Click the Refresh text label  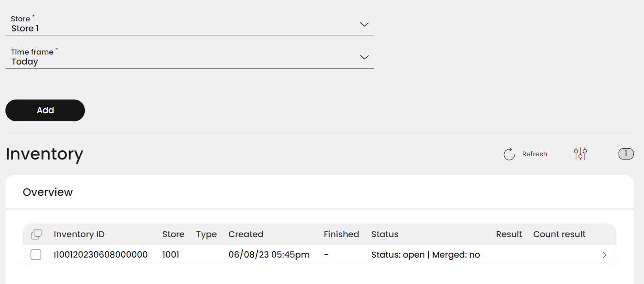click(535, 154)
